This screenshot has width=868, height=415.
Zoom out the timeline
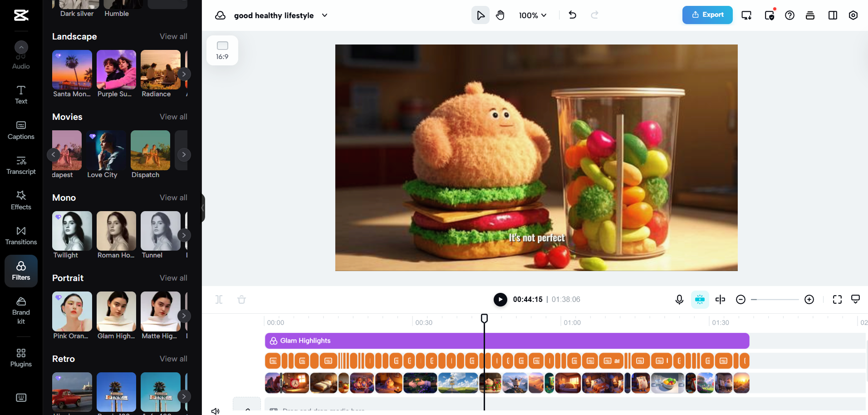(740, 299)
